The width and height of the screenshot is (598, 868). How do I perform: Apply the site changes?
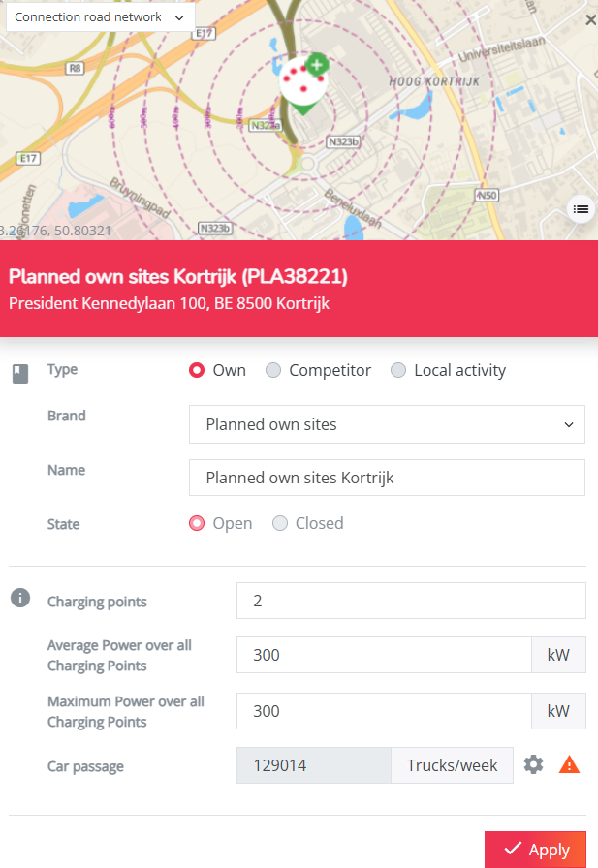[x=535, y=850]
